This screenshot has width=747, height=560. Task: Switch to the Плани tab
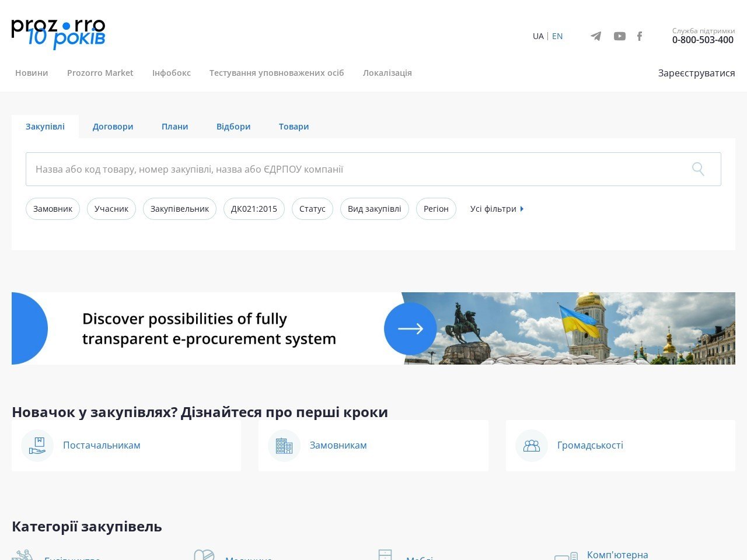(175, 127)
